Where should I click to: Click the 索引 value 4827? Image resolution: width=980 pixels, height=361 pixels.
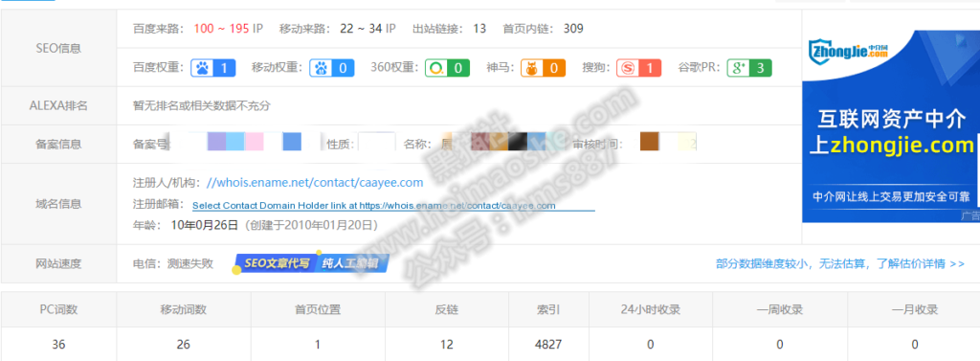(x=548, y=344)
